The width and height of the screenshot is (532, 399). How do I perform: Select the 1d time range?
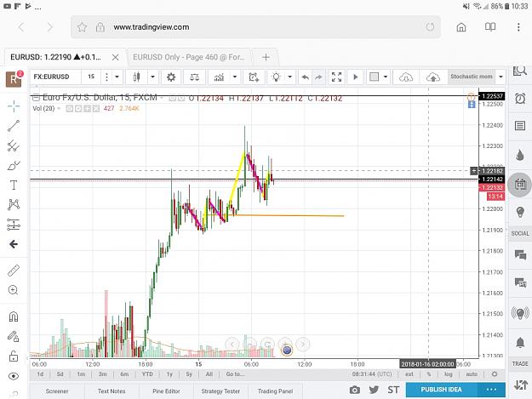pos(40,374)
